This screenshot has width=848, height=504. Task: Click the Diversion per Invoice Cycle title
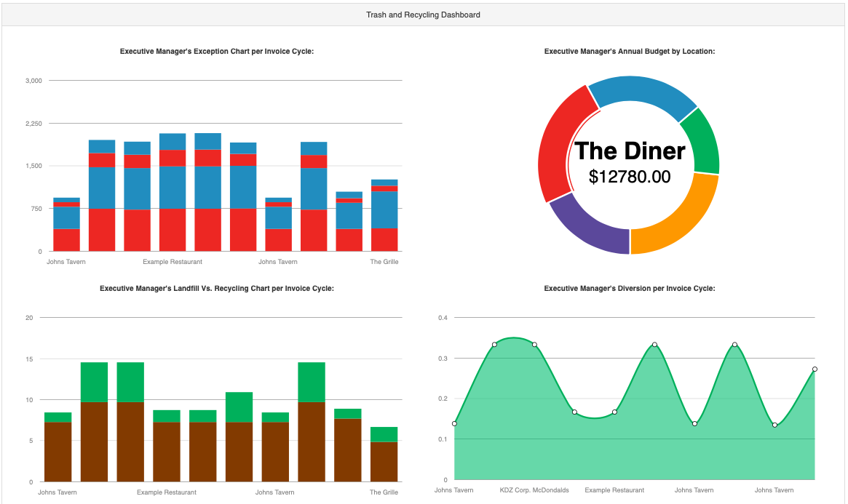click(x=630, y=289)
